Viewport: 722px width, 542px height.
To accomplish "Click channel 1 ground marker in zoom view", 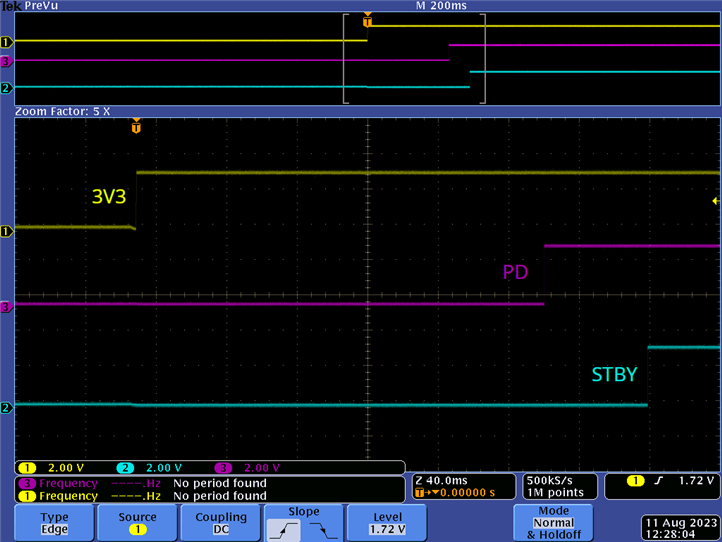I will (6, 231).
